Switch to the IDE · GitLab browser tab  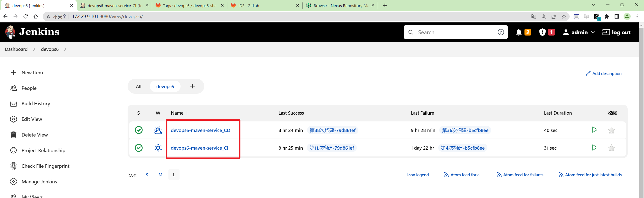[x=265, y=6]
